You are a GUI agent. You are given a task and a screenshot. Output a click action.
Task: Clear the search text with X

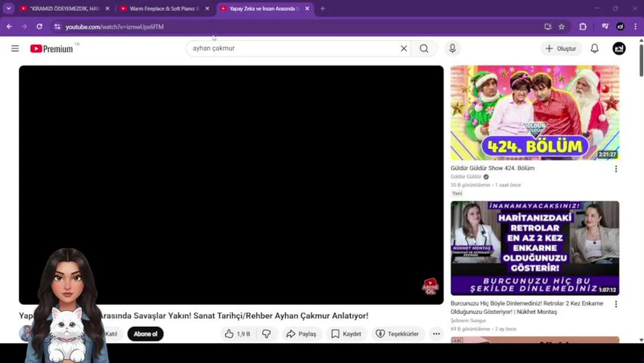click(404, 48)
